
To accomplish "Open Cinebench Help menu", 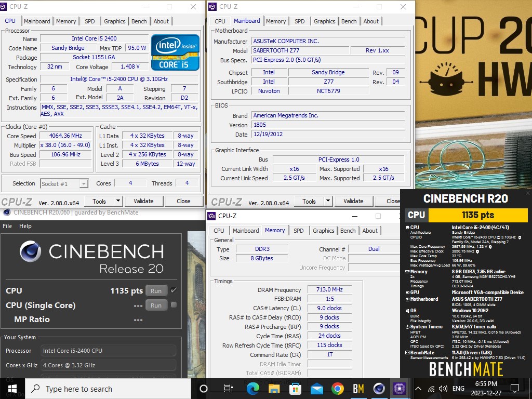I will pos(25,226).
